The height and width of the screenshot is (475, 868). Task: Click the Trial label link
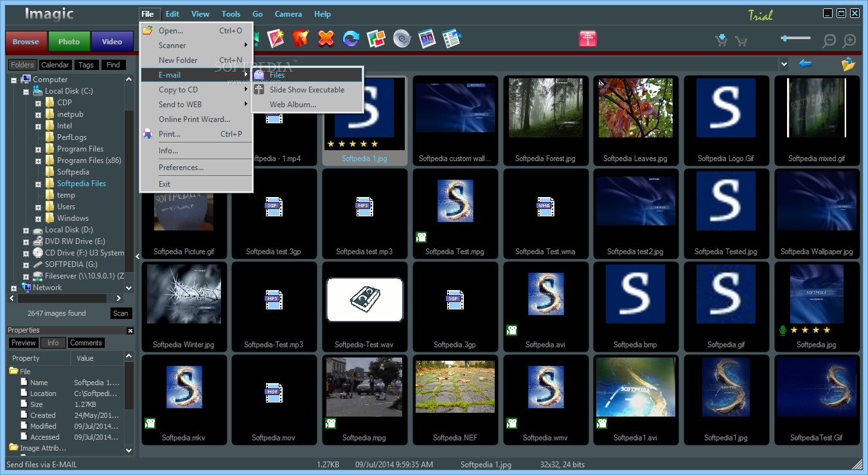tap(760, 15)
